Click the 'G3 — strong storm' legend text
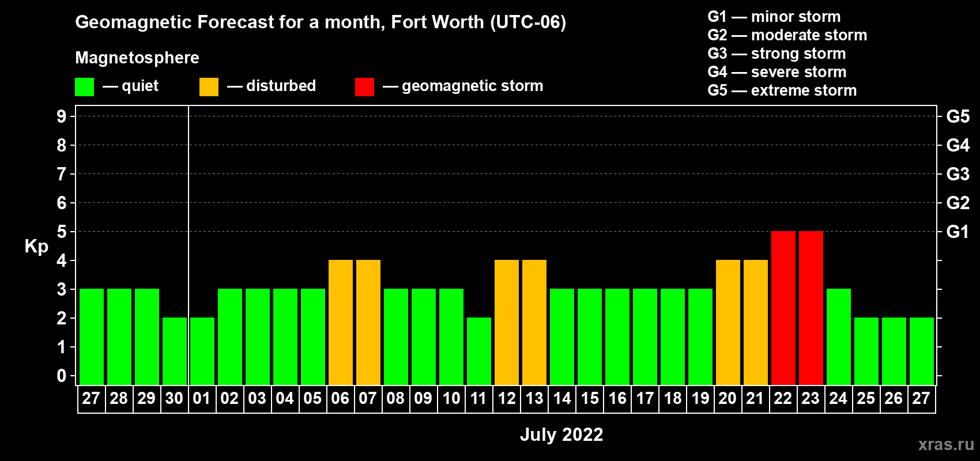The image size is (980, 461). pyautogui.click(x=777, y=54)
